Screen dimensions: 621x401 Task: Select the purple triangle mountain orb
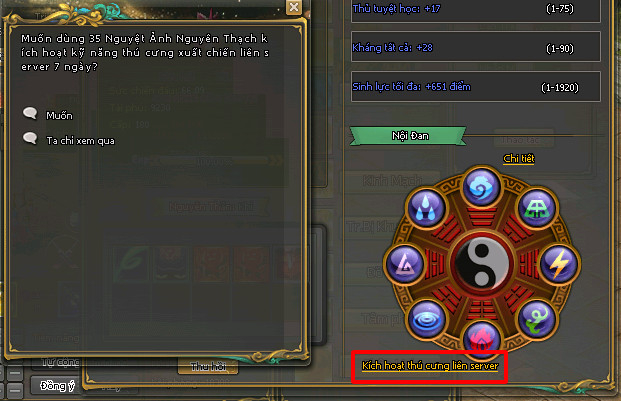point(405,264)
